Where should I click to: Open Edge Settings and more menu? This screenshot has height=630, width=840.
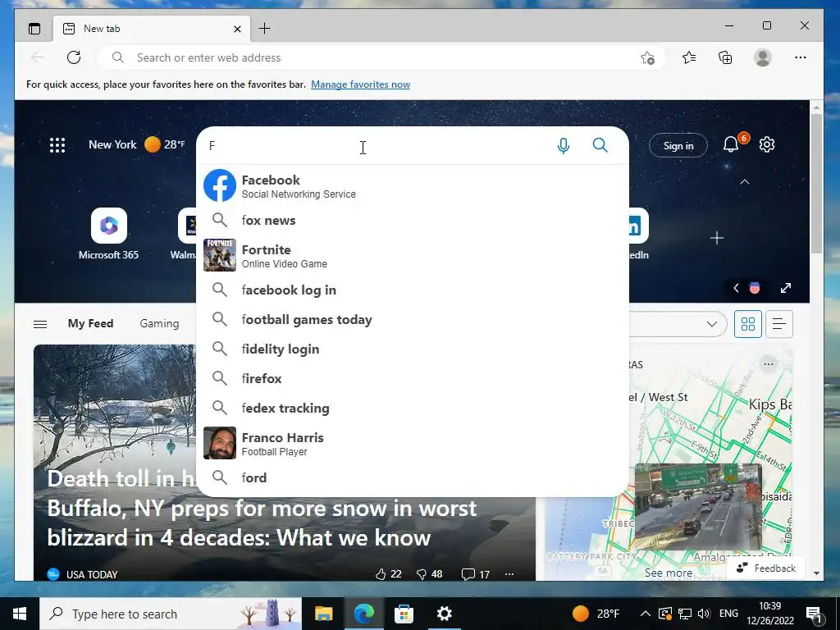tap(801, 57)
